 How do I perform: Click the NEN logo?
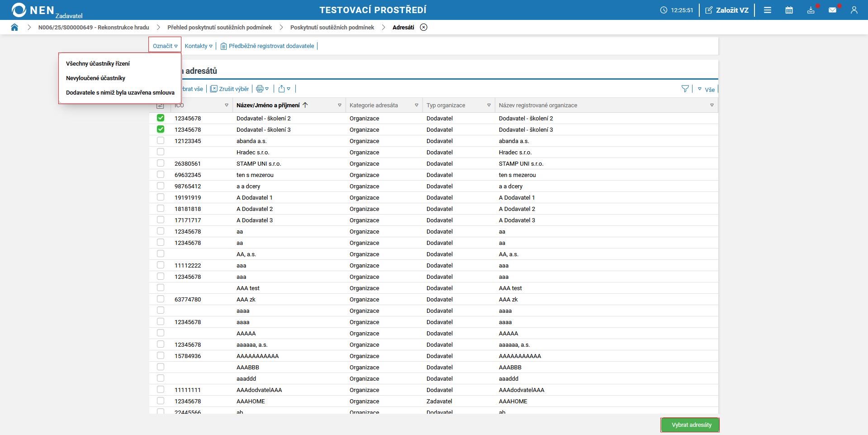pos(33,10)
